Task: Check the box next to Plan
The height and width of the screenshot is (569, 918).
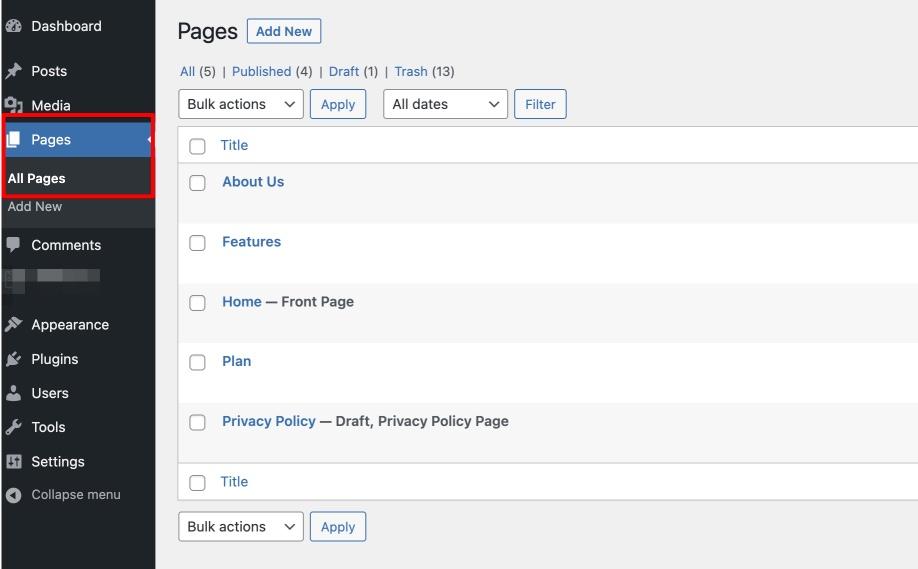Action: click(x=197, y=362)
